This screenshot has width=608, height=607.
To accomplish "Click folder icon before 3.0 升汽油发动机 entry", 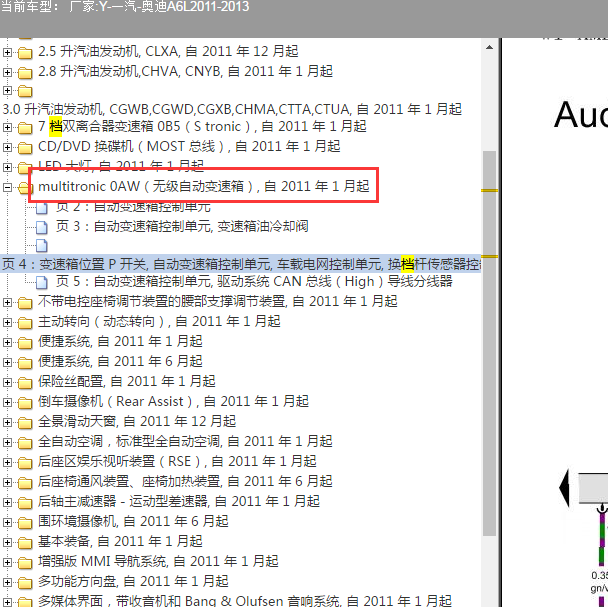I will point(25,92).
